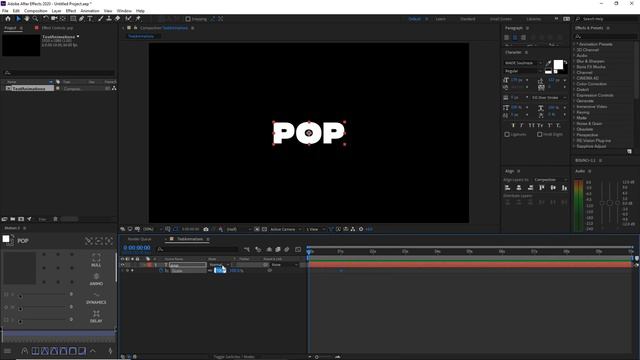This screenshot has height=360, width=640.
Task: Select the Brush tool
Action: point(100,19)
